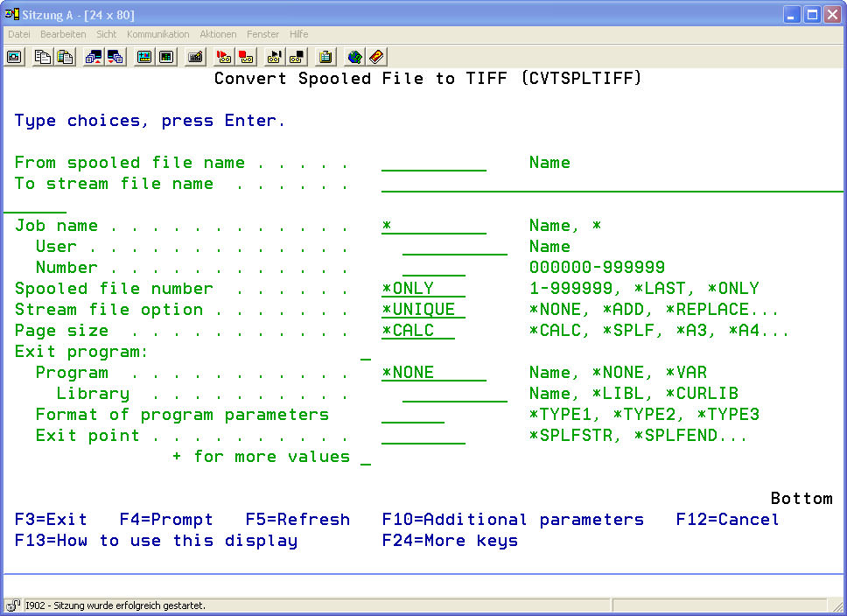Open the Hilfe menu
Viewport: 847px width, 616px height.
(298, 34)
